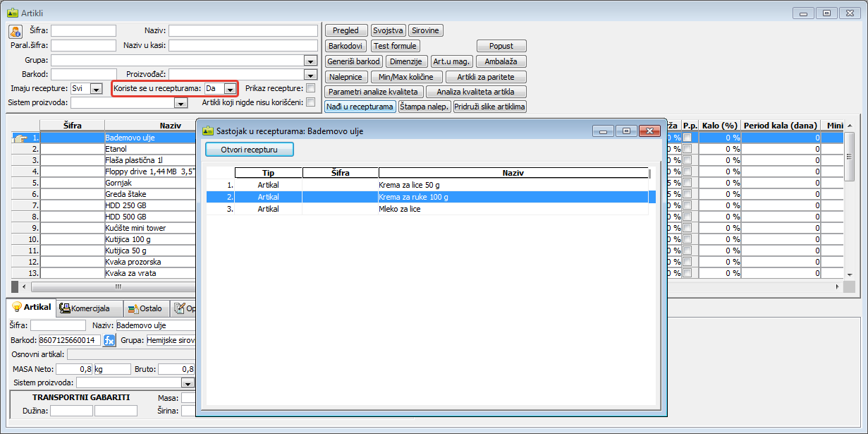Image resolution: width=868 pixels, height=434 pixels.
Task: Expand the Grupa filter dropdown
Action: point(310,61)
